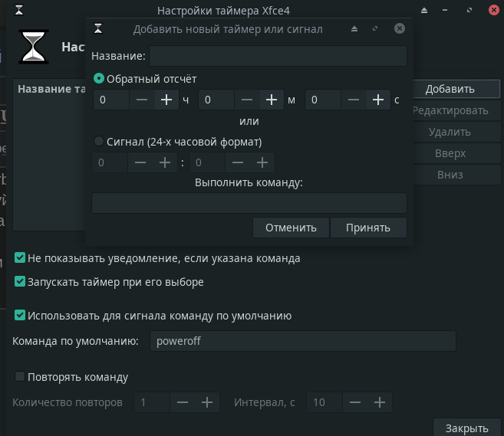Screen dimensions: 504x436
Task: Confirm with the Принять button
Action: click(368, 228)
